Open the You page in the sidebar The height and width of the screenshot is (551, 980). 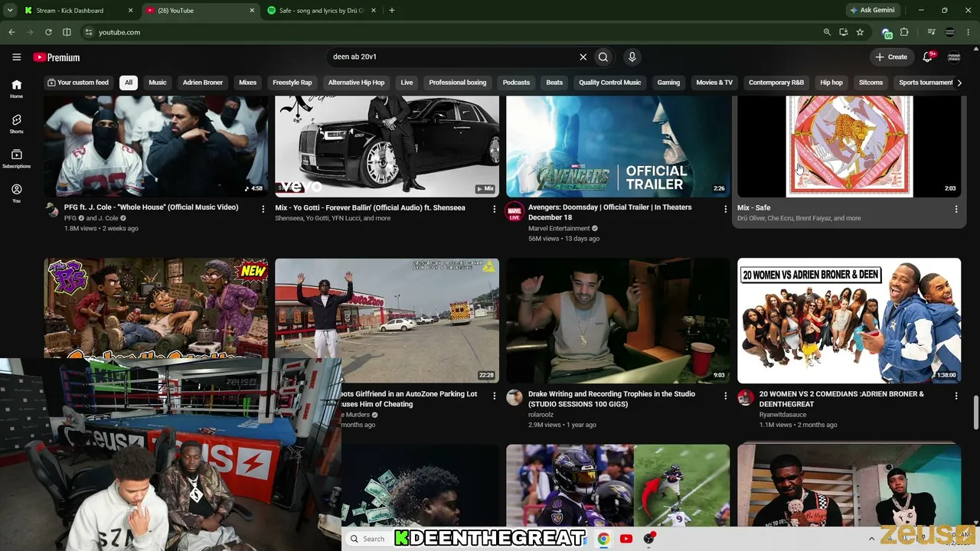(x=16, y=193)
